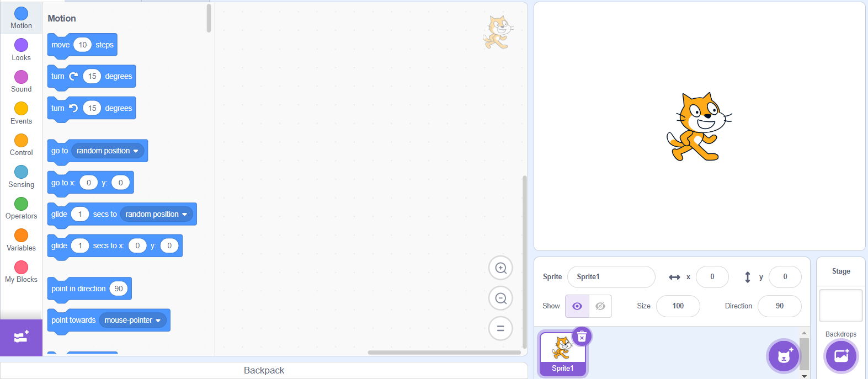Select the Motion blocks category

[x=21, y=18]
